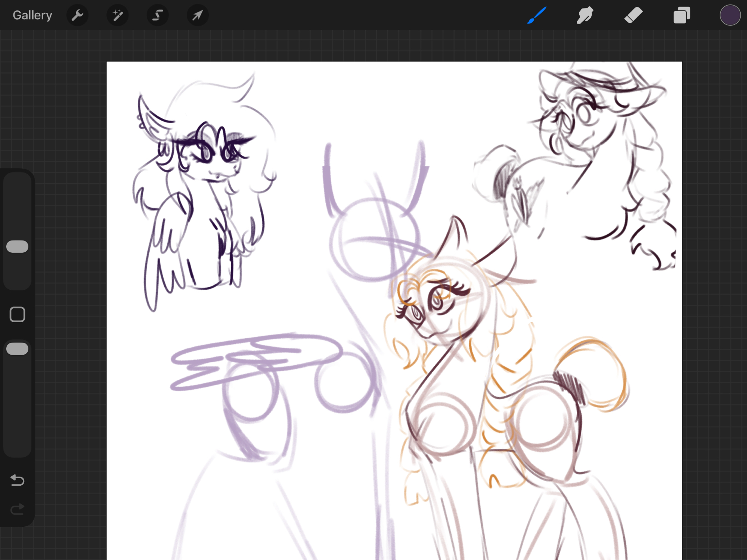Click the top of brush size track

(x=18, y=183)
